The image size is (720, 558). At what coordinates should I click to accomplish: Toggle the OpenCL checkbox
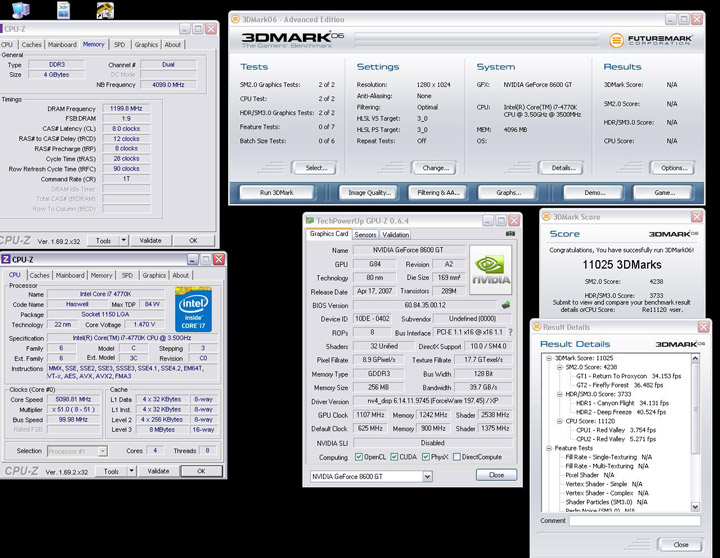[x=359, y=457]
